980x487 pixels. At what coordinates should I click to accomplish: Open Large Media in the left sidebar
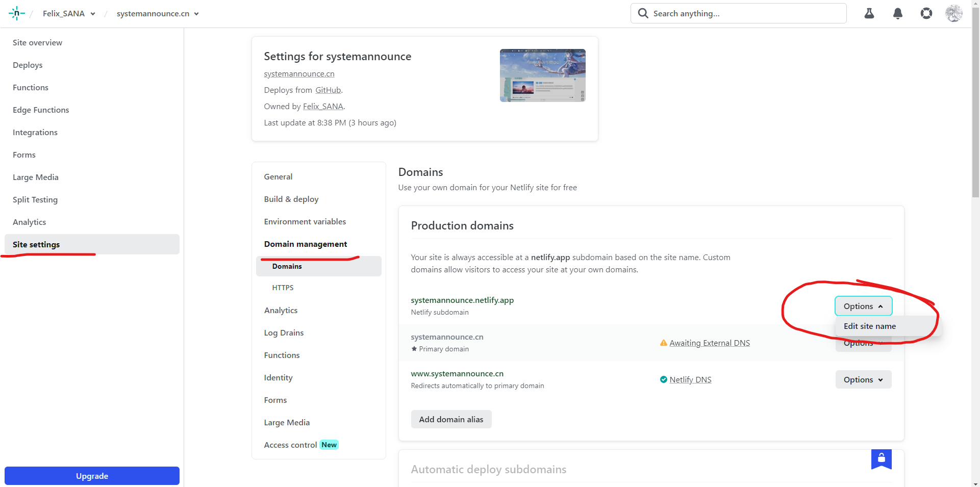point(36,177)
